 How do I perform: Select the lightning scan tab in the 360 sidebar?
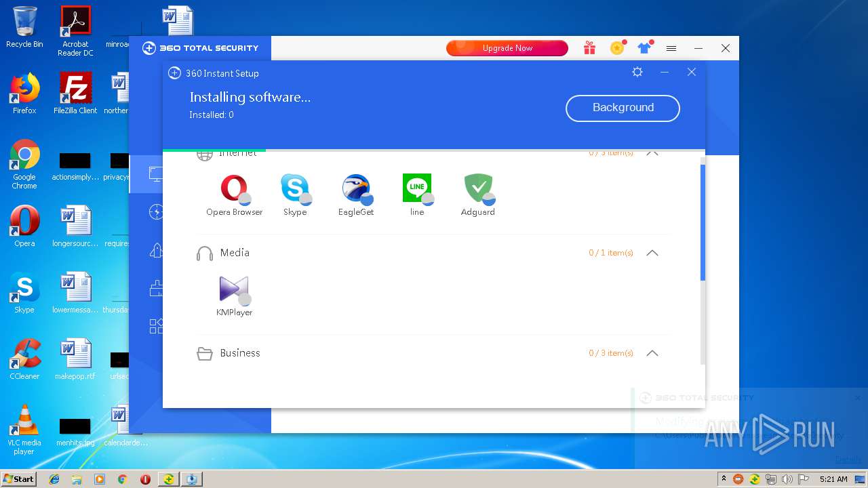156,212
